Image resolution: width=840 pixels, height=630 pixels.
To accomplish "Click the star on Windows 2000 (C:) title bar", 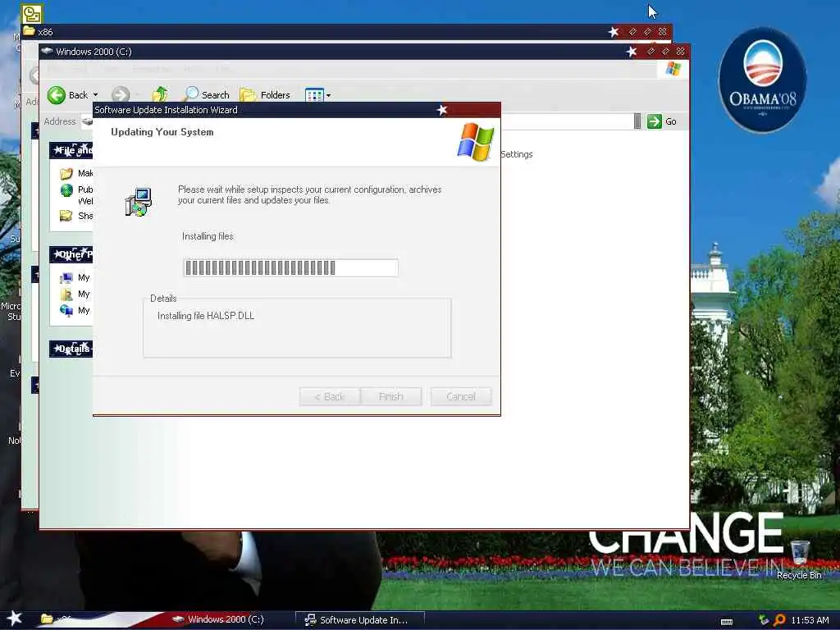I will [x=632, y=52].
